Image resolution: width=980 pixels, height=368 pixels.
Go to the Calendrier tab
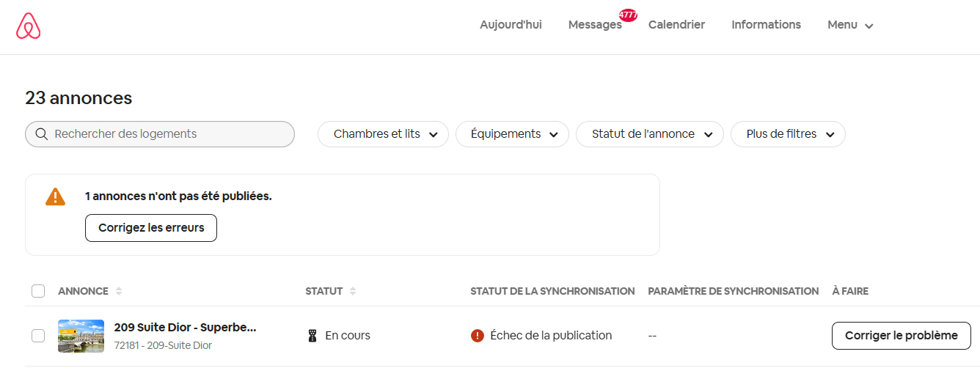pyautogui.click(x=676, y=25)
